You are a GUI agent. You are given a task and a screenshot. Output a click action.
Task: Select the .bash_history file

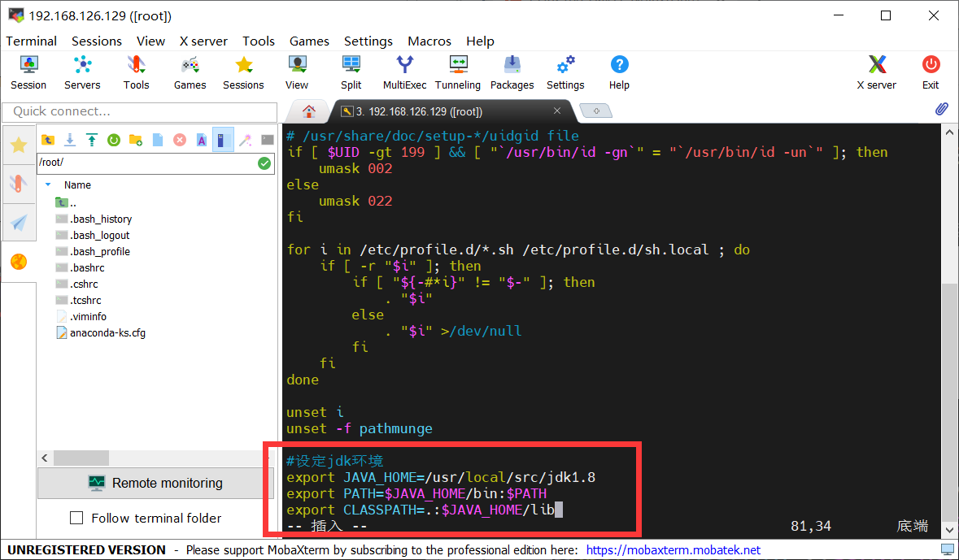click(94, 219)
